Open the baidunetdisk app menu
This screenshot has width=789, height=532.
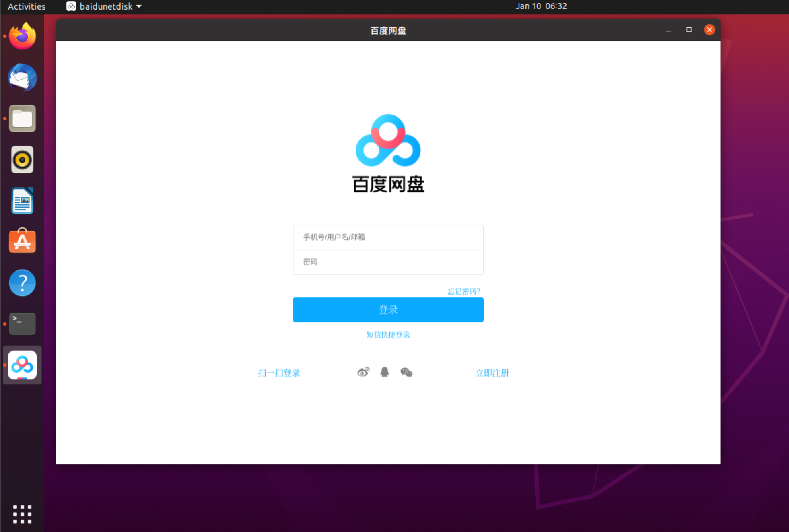tap(104, 6)
